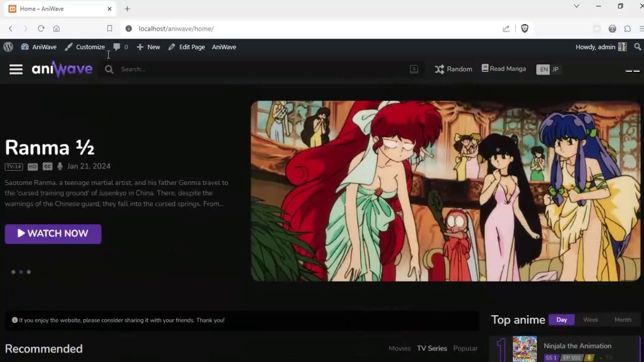Click the SS 1 badge
The width and height of the screenshot is (644, 362).
click(551, 358)
